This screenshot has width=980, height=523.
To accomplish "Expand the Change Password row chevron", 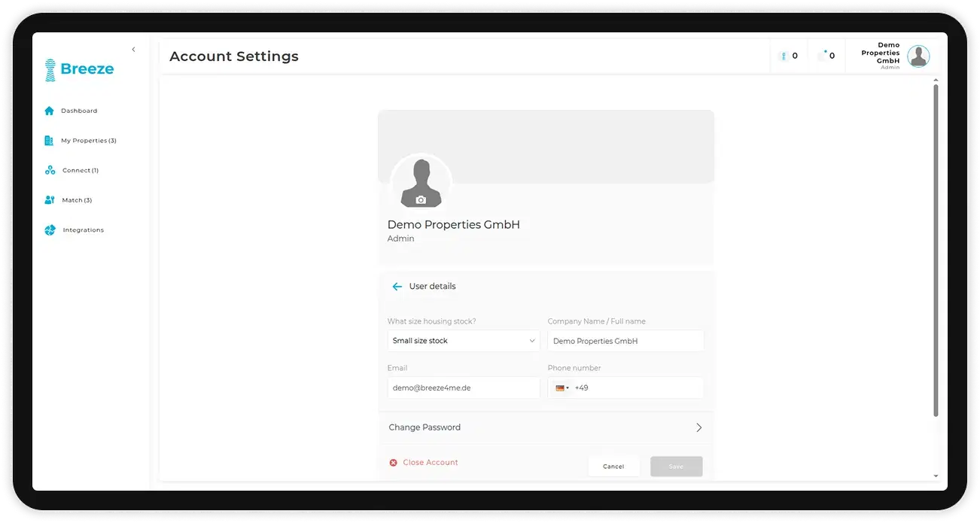I will (x=698, y=427).
